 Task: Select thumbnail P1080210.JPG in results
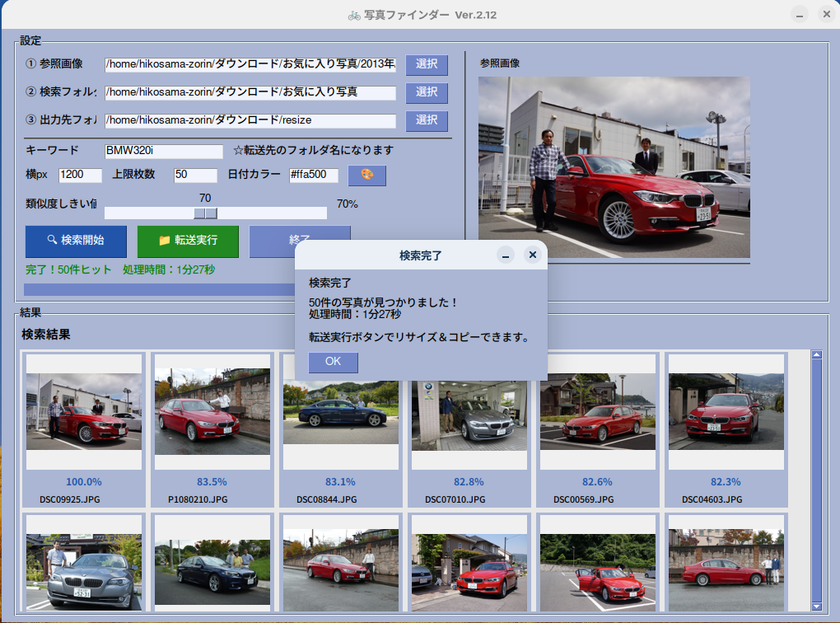212,411
